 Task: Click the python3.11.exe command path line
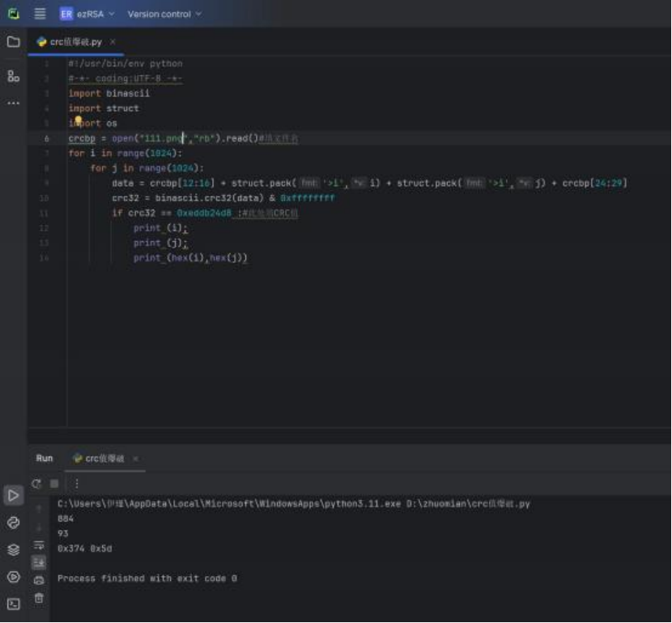294,504
